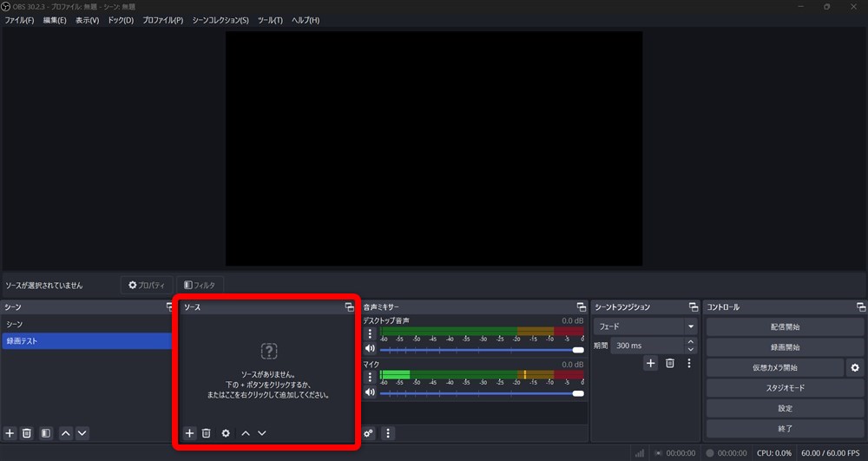
Task: Open advanced audio properties gear icon
Action: pyautogui.click(x=369, y=432)
